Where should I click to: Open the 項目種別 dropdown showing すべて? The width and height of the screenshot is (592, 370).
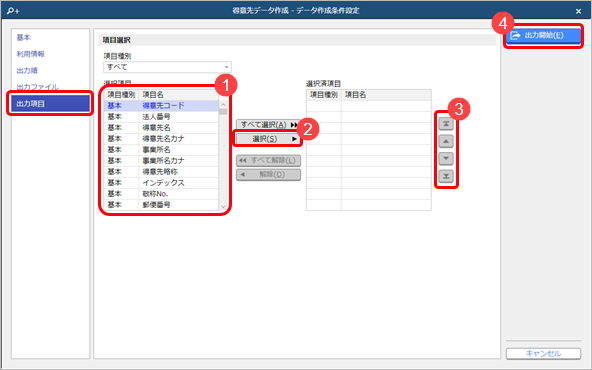coord(167,67)
